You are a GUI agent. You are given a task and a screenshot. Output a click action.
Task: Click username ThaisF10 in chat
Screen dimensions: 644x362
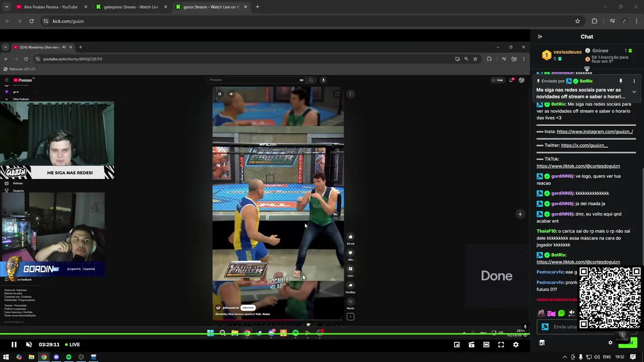546,231
